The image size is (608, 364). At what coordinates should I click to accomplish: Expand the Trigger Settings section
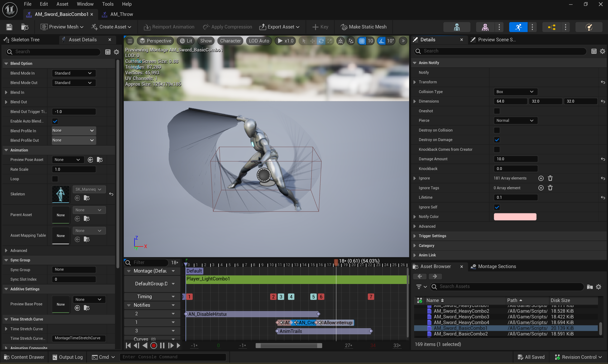coord(432,236)
